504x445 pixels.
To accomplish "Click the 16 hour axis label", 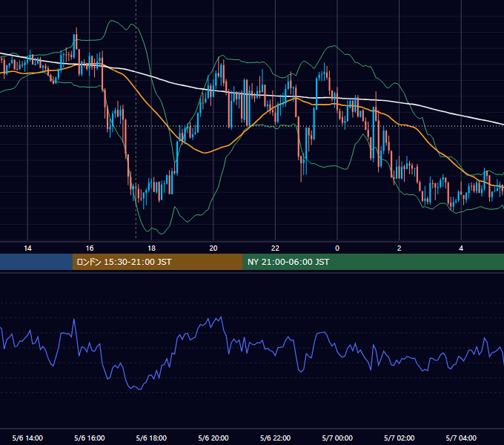I will [x=90, y=248].
